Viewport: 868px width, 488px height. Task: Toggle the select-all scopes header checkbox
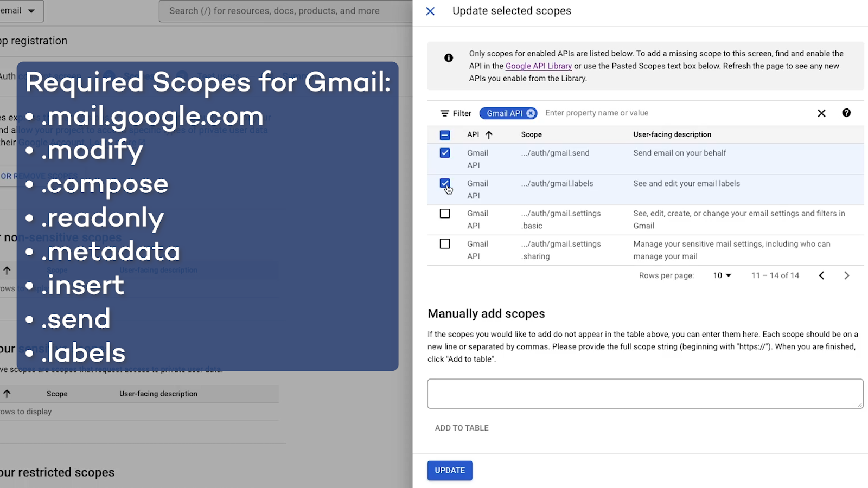tap(445, 135)
